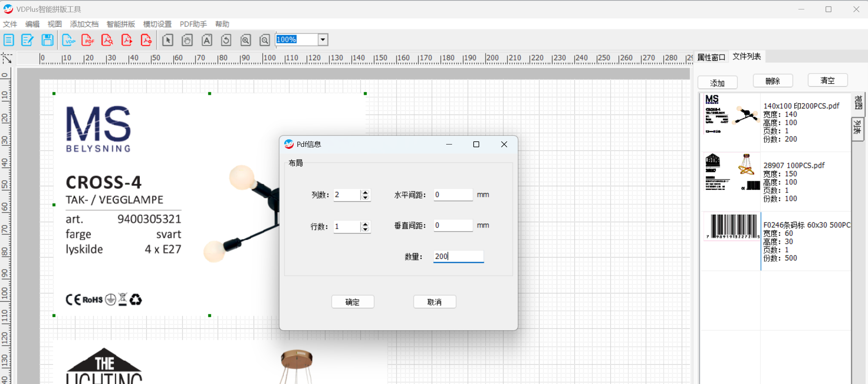Click the 28907 100PCS.pdf file name
The image size is (868, 384).
click(794, 165)
